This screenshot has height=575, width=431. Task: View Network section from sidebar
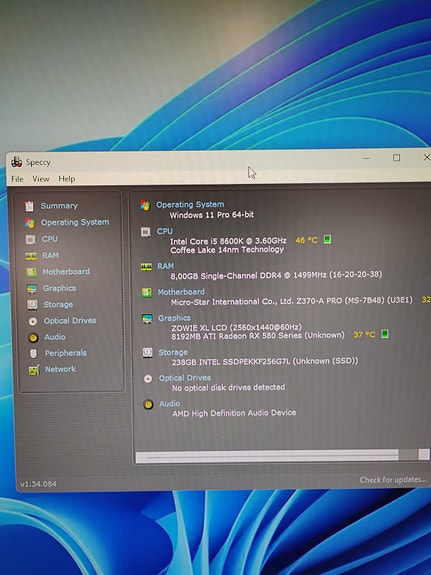click(61, 369)
